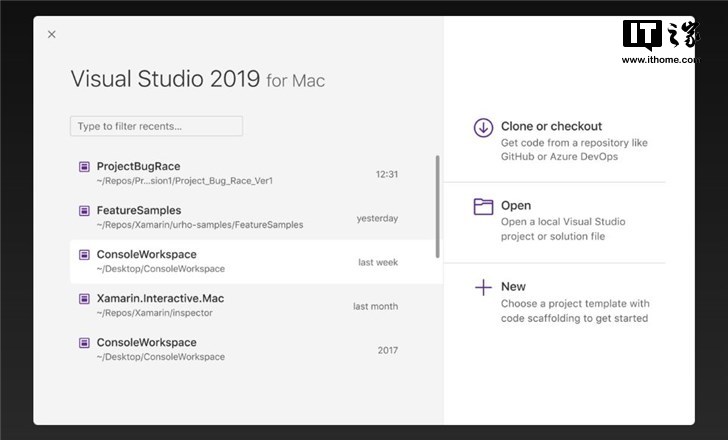Screen dimensions: 728x440
Task: Click 'Get code from a repository' description
Action: [x=574, y=150]
